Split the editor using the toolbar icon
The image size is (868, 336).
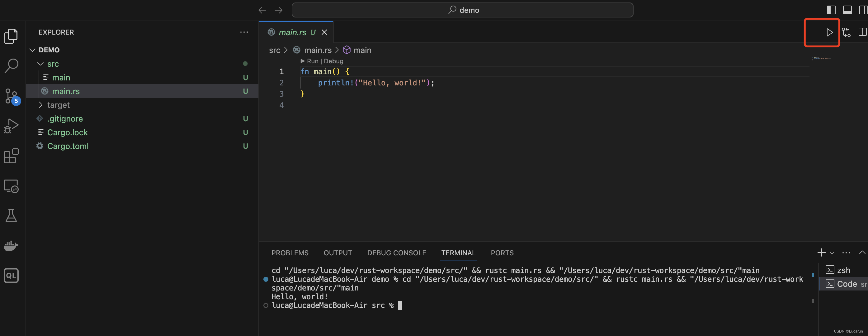[x=863, y=32]
